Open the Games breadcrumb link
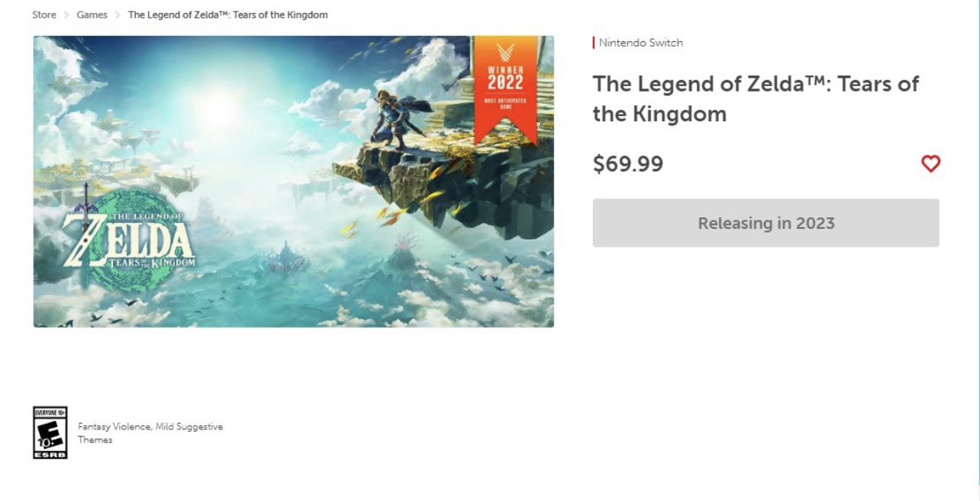 point(92,15)
